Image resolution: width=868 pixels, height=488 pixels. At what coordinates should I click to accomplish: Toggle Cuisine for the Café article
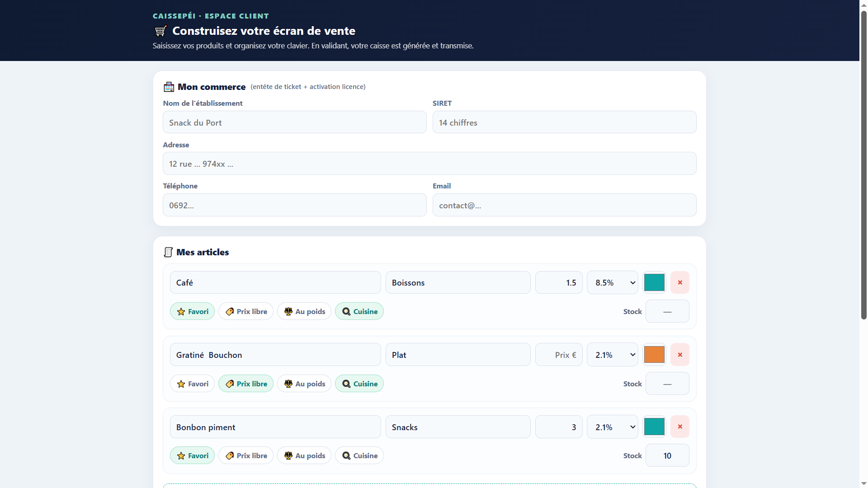pyautogui.click(x=359, y=311)
